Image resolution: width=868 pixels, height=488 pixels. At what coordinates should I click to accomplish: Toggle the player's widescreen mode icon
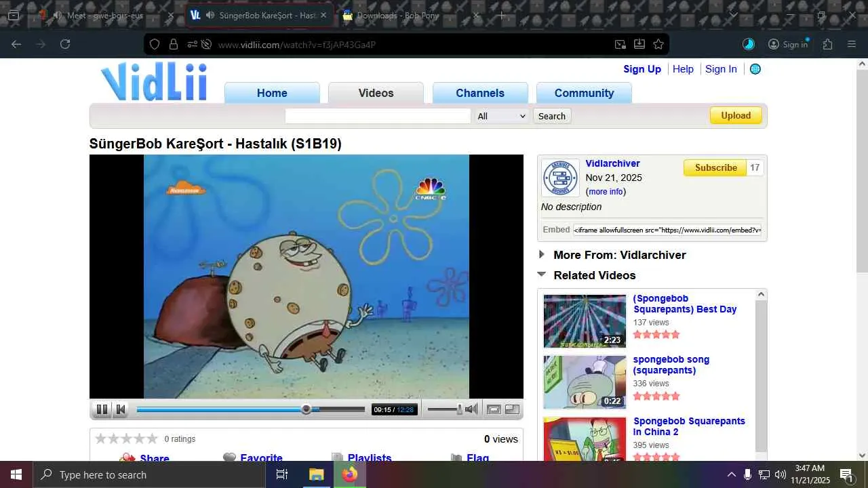coord(494,409)
